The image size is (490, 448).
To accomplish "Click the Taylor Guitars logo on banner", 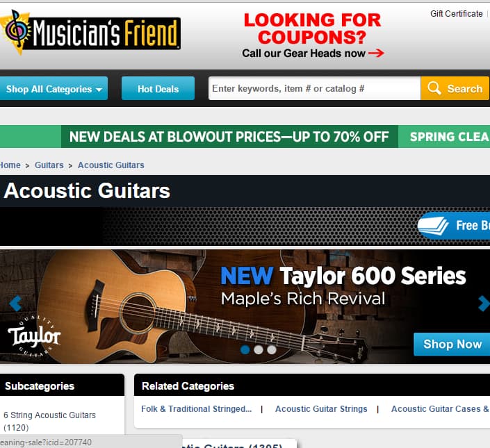I will (34, 337).
